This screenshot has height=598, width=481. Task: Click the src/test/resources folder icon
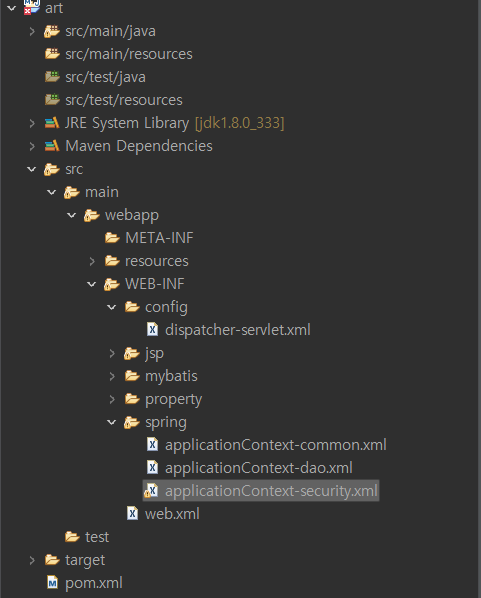[52, 100]
